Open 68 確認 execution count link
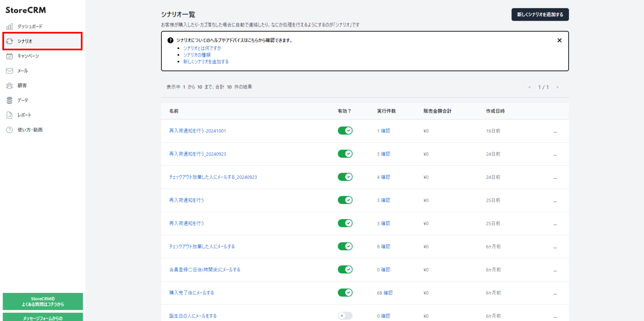 (x=384, y=293)
